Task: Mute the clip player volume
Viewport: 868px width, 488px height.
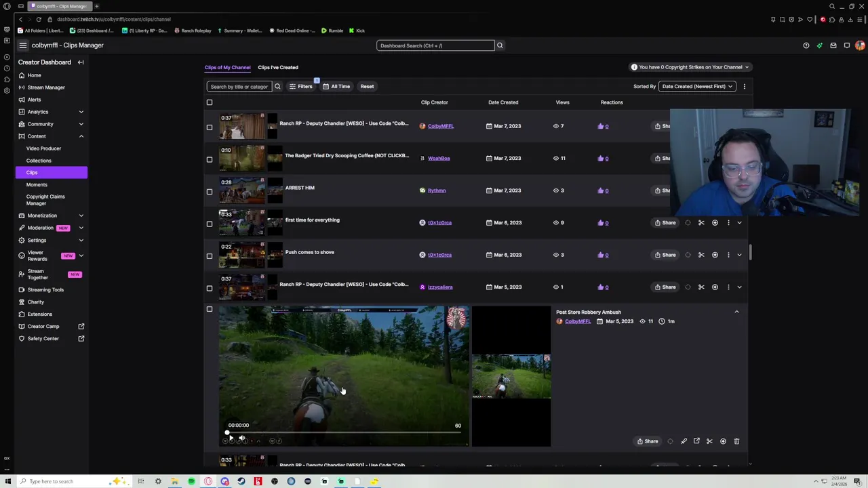Action: click(242, 439)
